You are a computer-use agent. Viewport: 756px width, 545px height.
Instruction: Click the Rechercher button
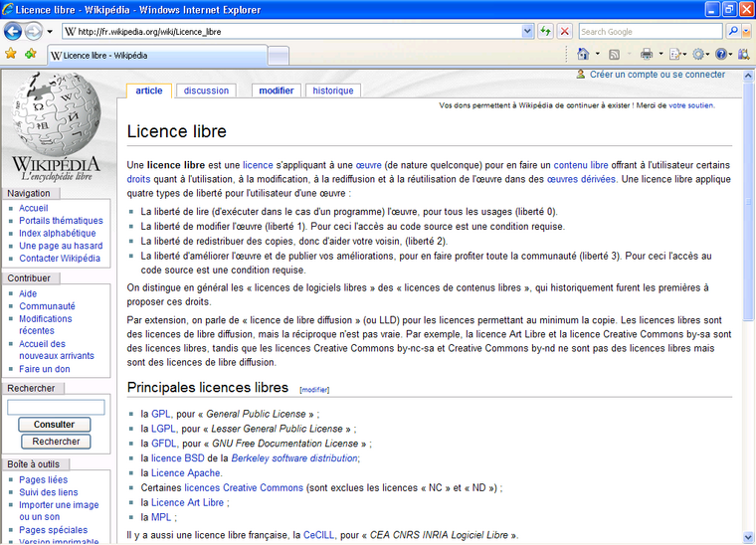pos(56,442)
